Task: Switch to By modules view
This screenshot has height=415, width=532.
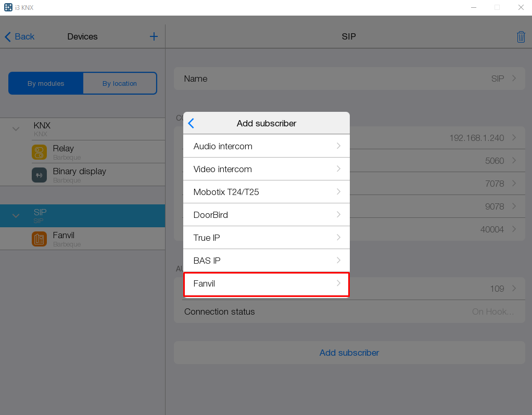Action: tap(46, 83)
